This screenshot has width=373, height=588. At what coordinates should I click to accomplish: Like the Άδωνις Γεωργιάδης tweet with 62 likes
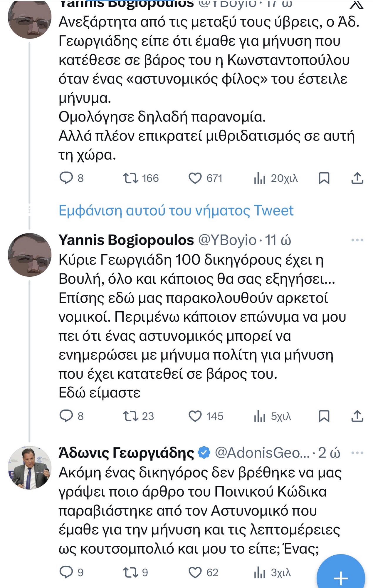tap(195, 572)
